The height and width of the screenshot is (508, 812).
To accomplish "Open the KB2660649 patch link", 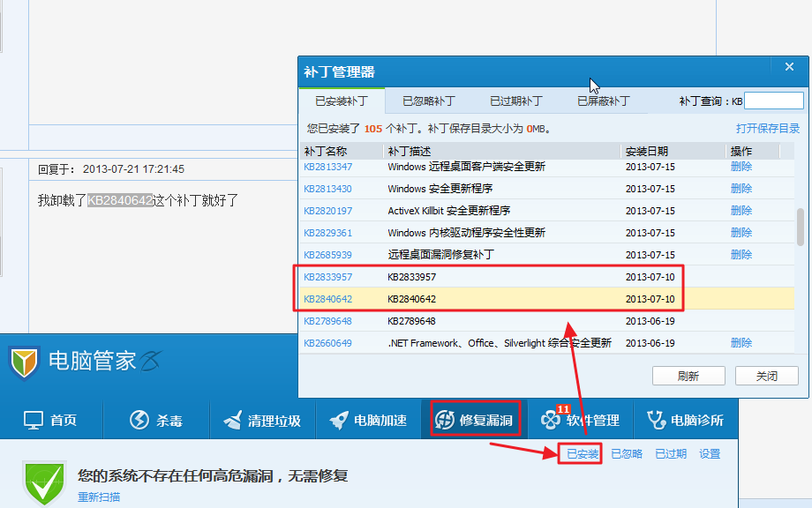I will tap(327, 343).
